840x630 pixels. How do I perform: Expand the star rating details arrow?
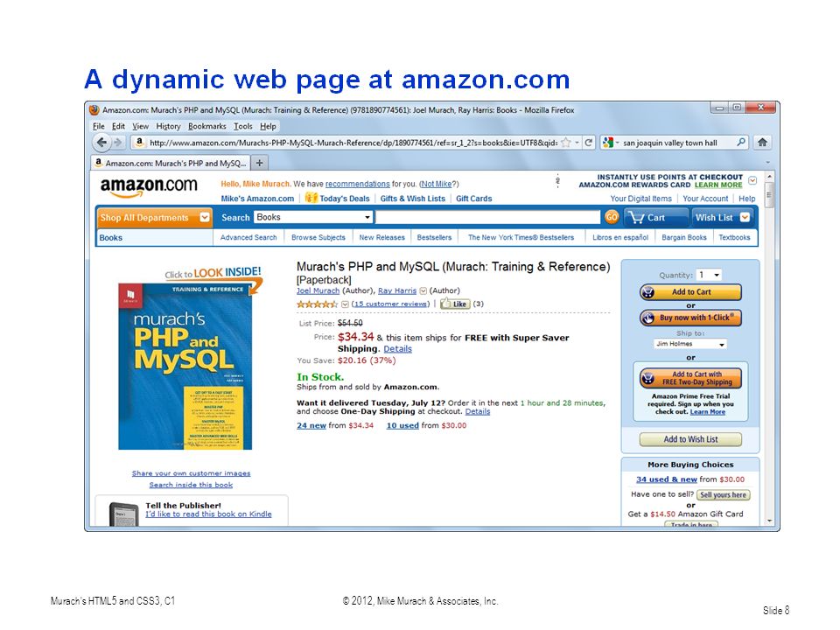345,304
